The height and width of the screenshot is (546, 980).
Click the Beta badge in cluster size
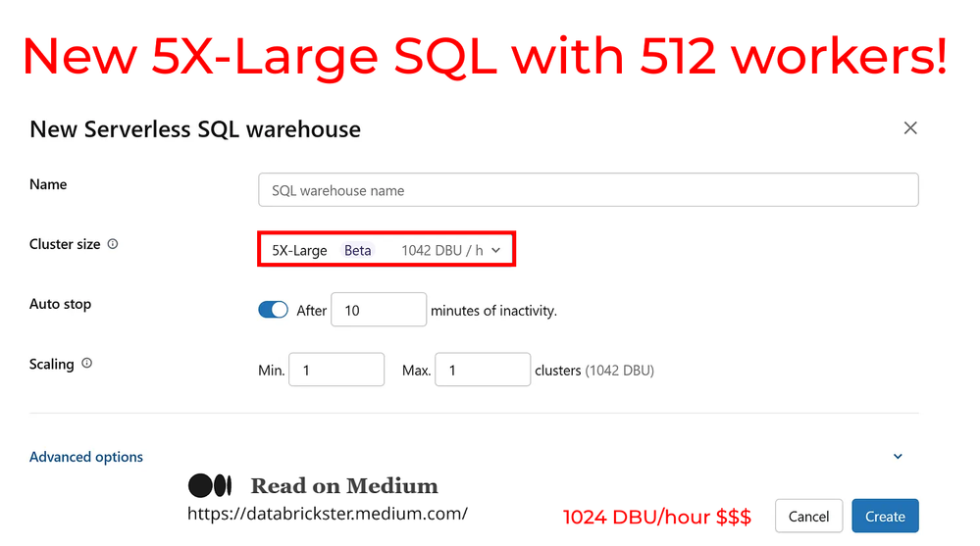(x=357, y=250)
